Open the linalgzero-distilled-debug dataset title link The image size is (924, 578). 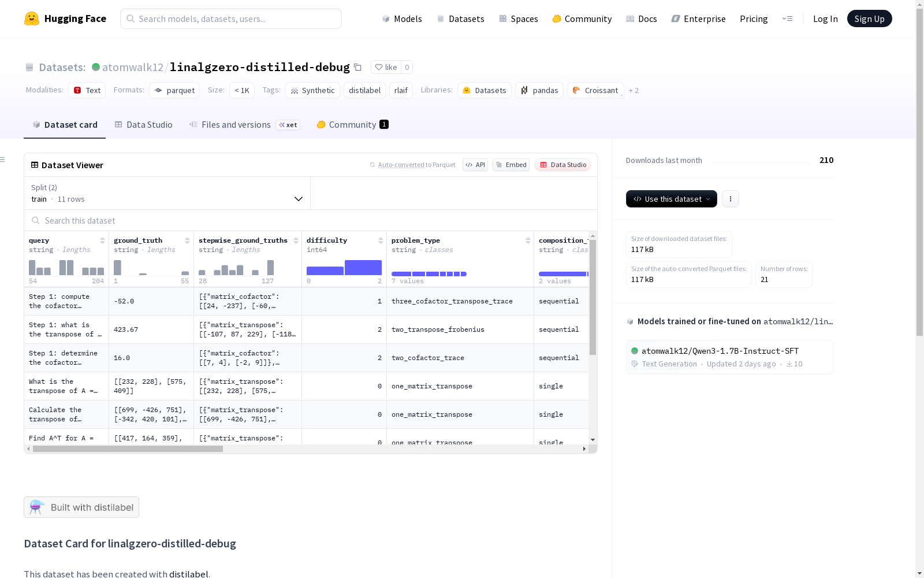point(260,67)
